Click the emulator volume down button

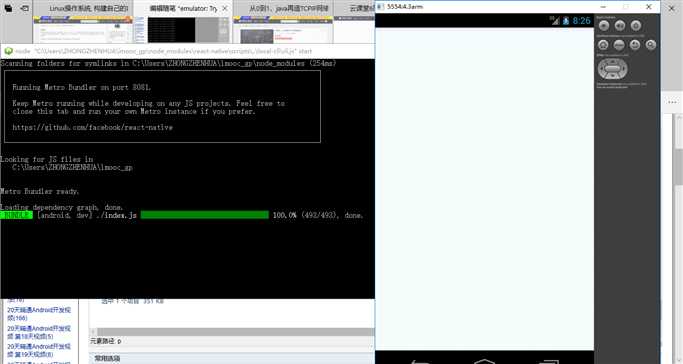pyautogui.click(x=620, y=26)
